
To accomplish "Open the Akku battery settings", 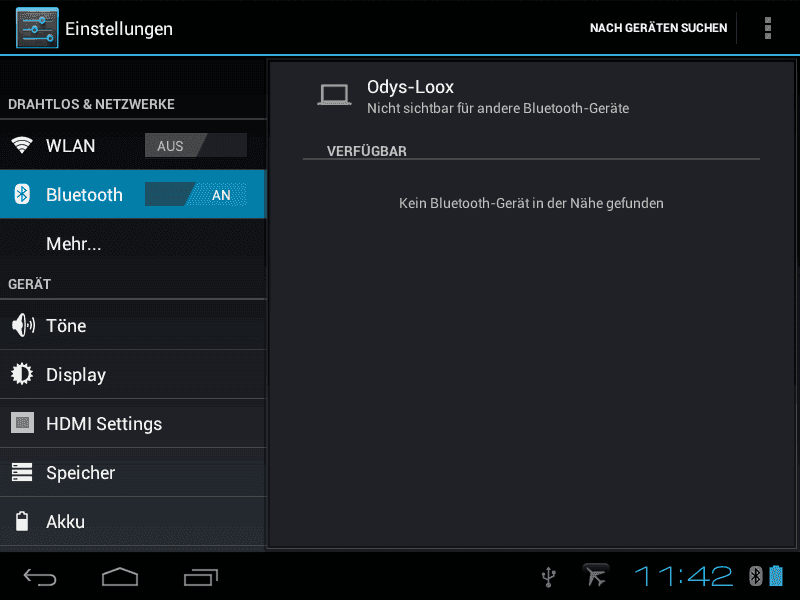I will pos(133,521).
